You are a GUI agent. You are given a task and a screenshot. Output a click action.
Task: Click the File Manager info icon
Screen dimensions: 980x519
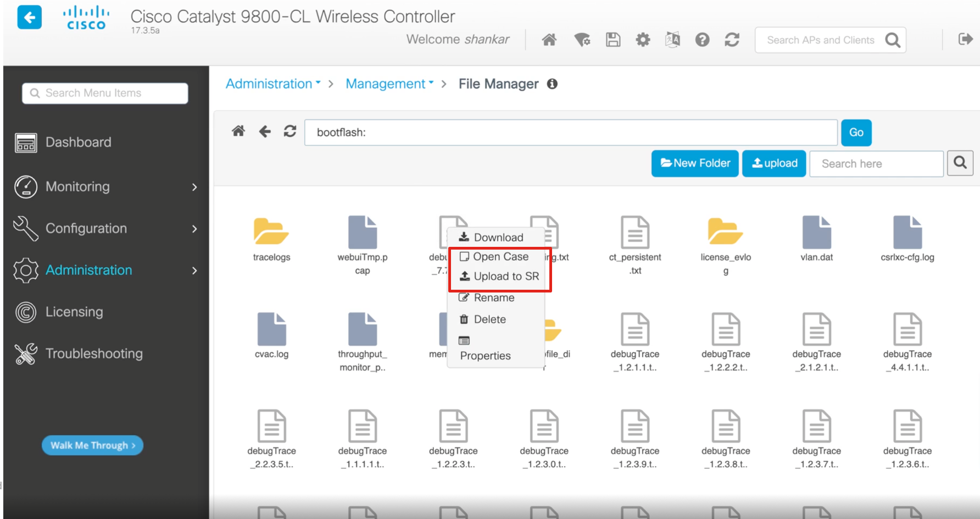552,84
